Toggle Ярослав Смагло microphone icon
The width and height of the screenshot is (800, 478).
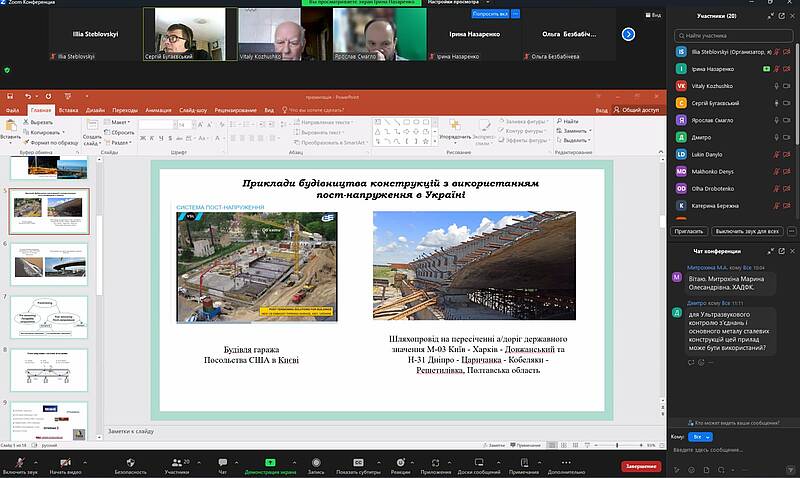click(777, 120)
